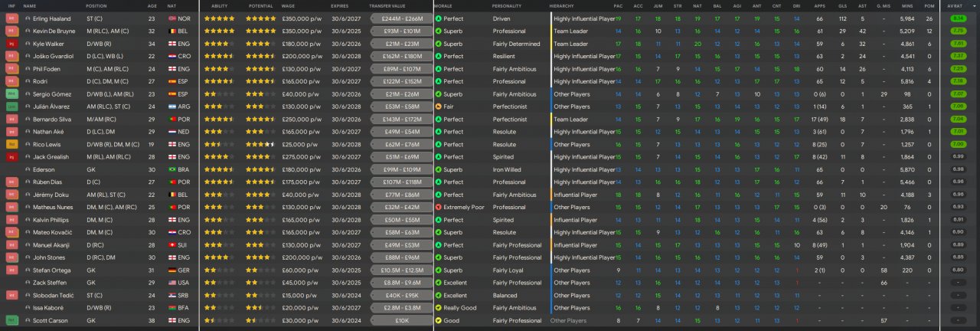
Task: Click the Int status icon beside Erling Haaland
Action: coord(11,18)
